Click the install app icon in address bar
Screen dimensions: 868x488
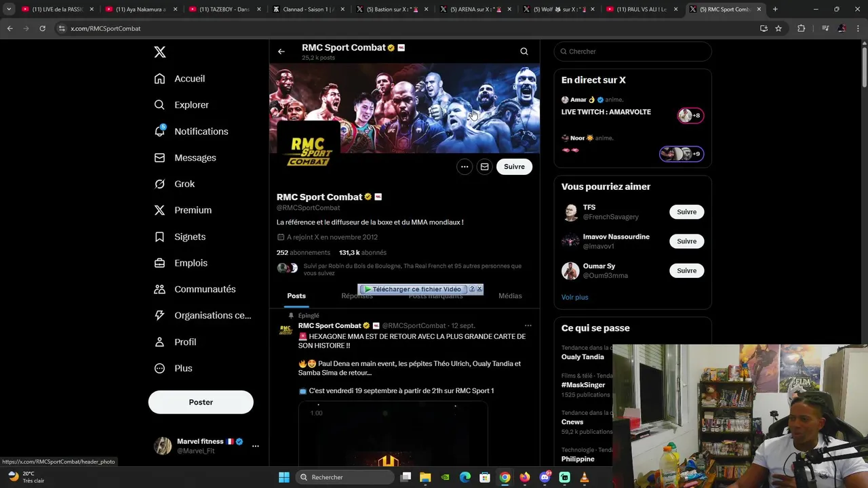click(x=764, y=28)
